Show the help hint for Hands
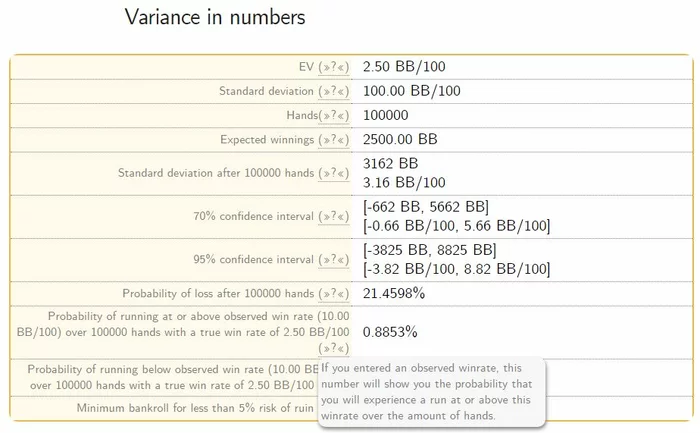Viewport: 700px width, 433px height. pyautogui.click(x=333, y=116)
